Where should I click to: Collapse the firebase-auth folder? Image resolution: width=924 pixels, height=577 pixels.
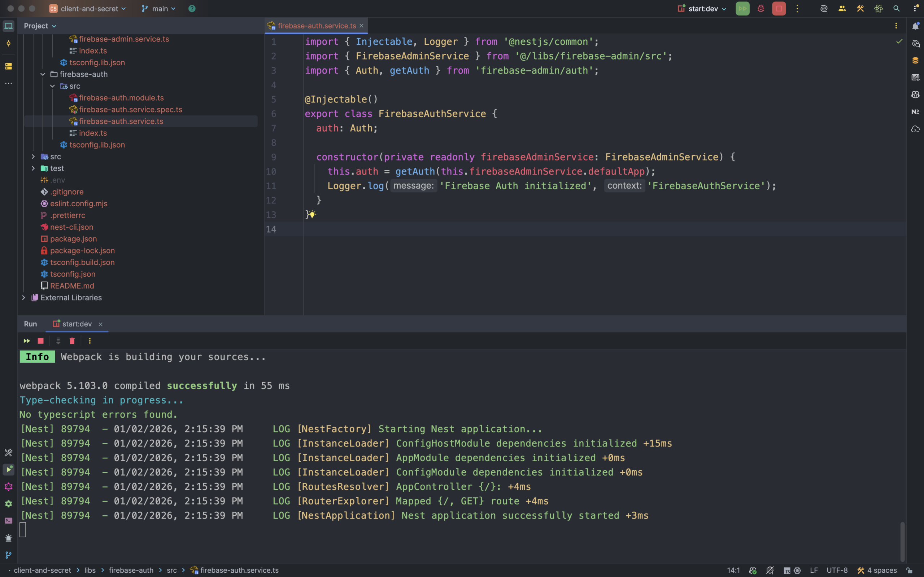pyautogui.click(x=43, y=74)
